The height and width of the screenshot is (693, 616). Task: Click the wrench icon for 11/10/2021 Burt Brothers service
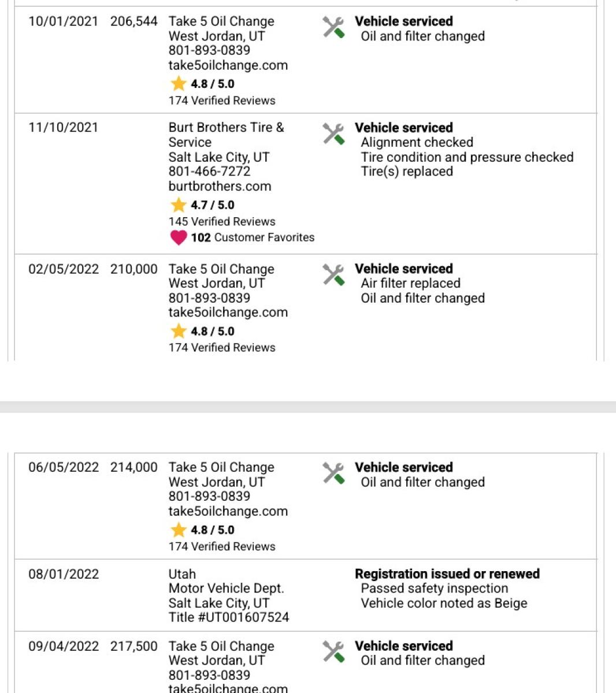click(333, 134)
